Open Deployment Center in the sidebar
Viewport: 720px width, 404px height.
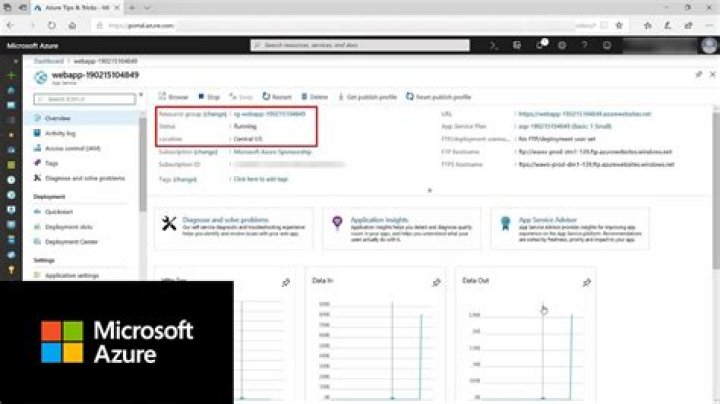[75, 241]
